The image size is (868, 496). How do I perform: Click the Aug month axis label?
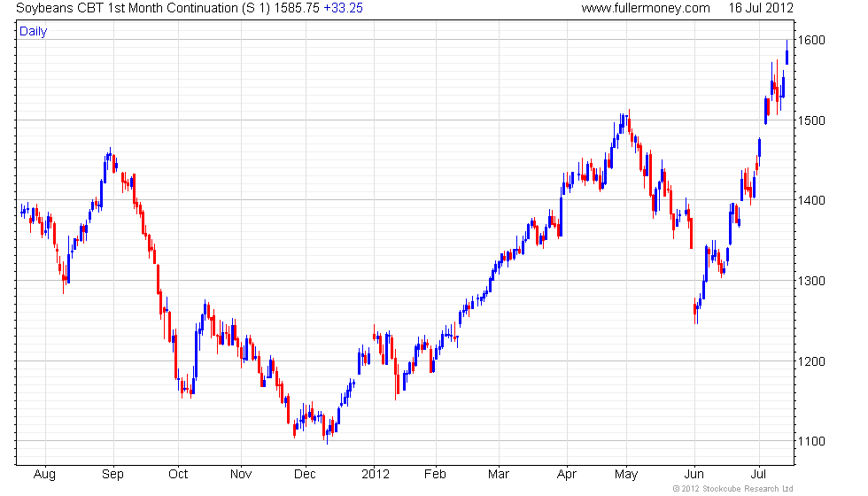(x=45, y=475)
